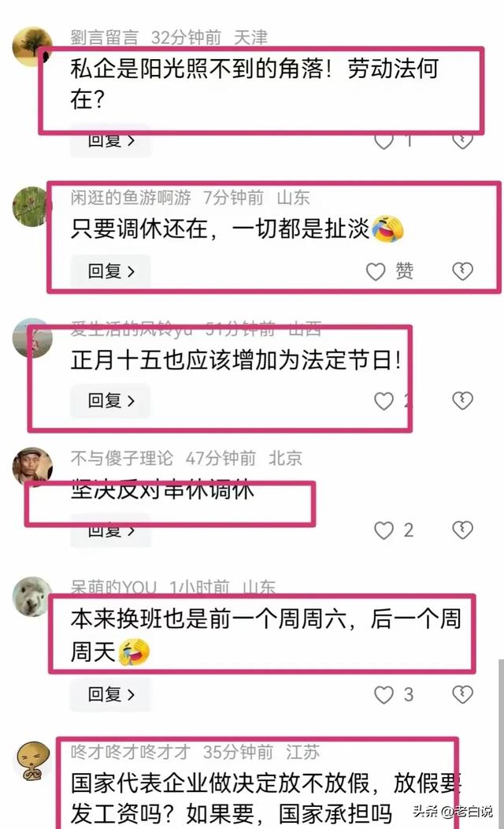Viewport: 504px width, 829px height.
Task: Like the 闲逛的鱼游啊游 comment with heart
Action: tap(376, 271)
